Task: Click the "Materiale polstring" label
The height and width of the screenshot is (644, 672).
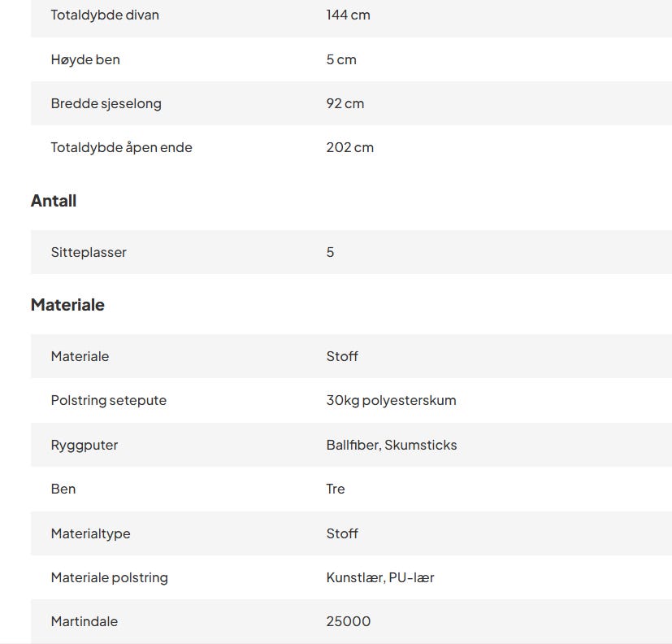Action: 109,577
